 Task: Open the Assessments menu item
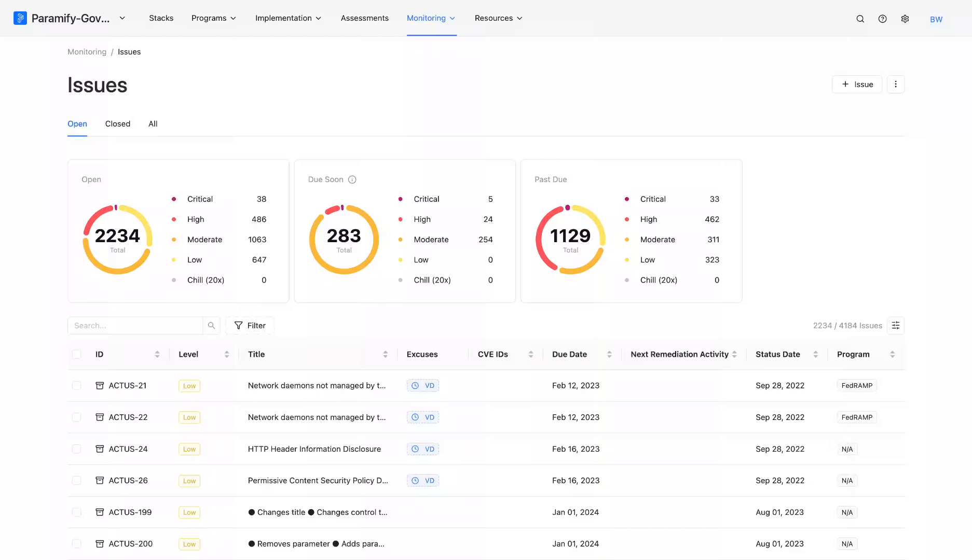(365, 18)
